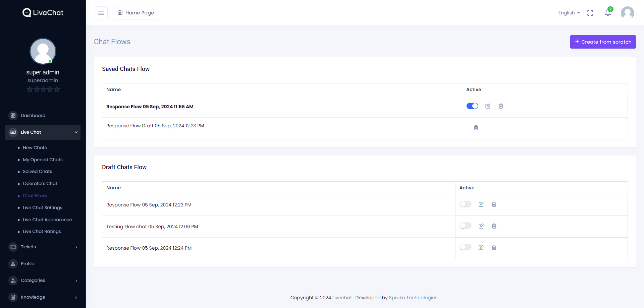This screenshot has width=644, height=308.
Task: Click the Create from scratch button
Action: click(603, 42)
